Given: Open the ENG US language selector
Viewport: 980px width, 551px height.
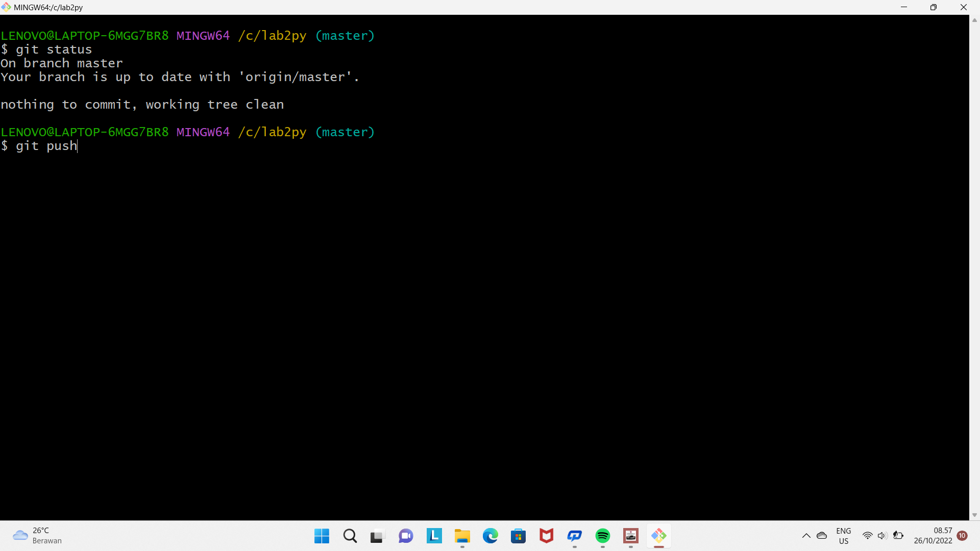Looking at the screenshot, I should 844,536.
